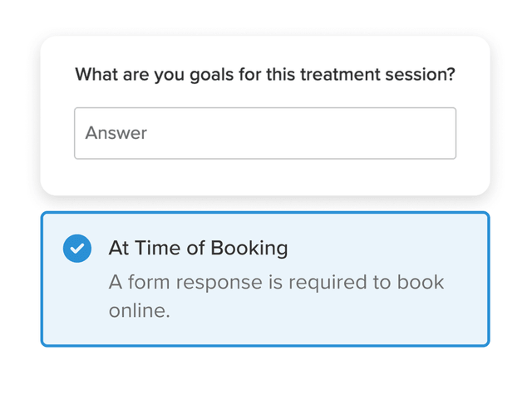This screenshot has height=395, width=532.
Task: Uncheck the At Time of Booking checkmark
Action: (77, 248)
